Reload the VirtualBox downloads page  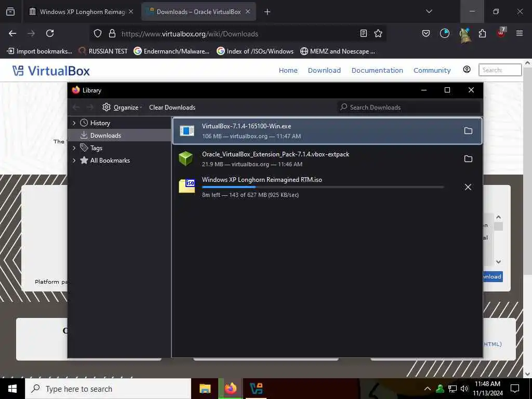(50, 33)
